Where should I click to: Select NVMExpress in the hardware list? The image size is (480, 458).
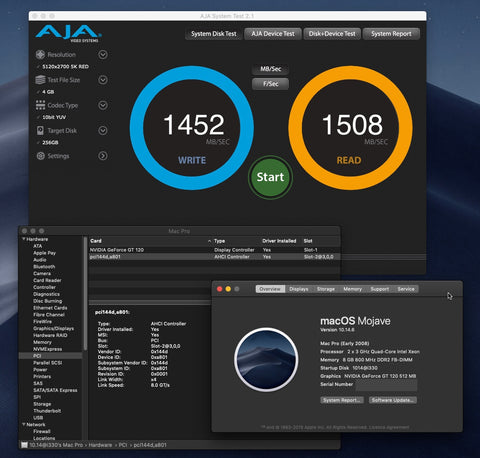47,349
